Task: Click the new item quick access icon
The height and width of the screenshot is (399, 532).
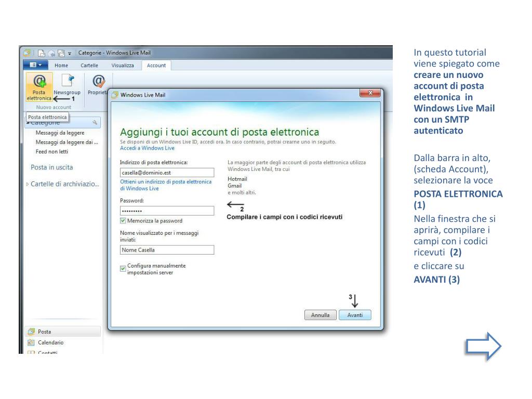Action: [x=42, y=54]
